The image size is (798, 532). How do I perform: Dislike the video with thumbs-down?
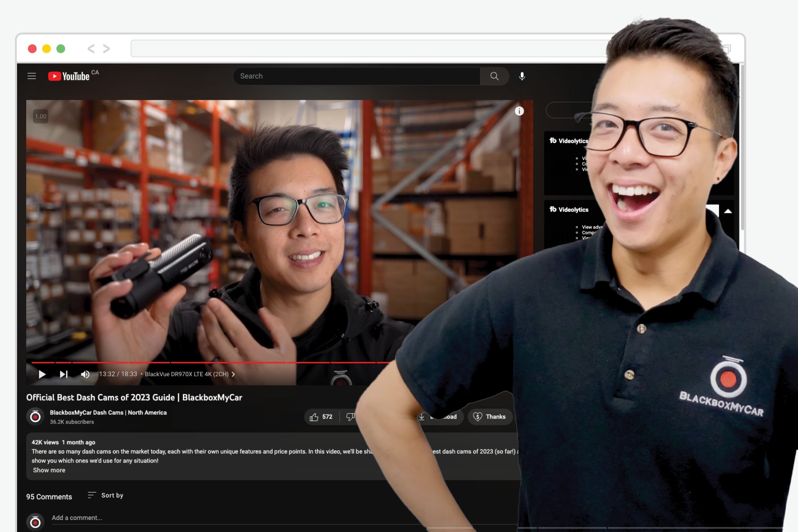[x=350, y=416]
